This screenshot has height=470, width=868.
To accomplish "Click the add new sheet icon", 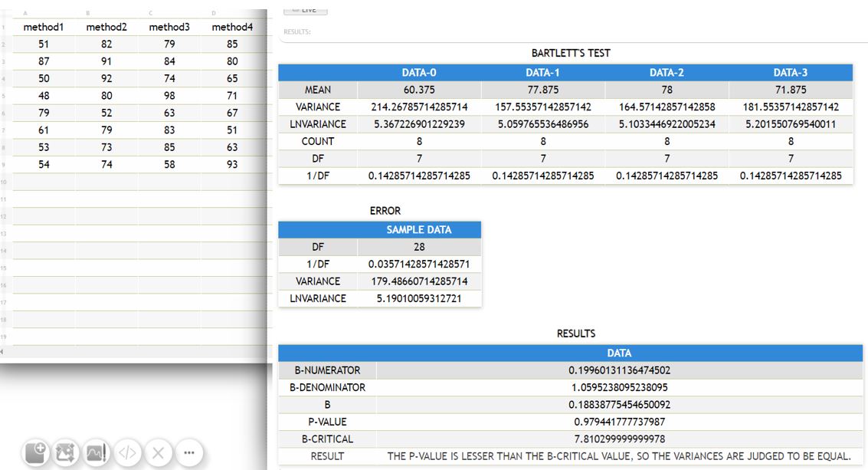I will (x=36, y=452).
